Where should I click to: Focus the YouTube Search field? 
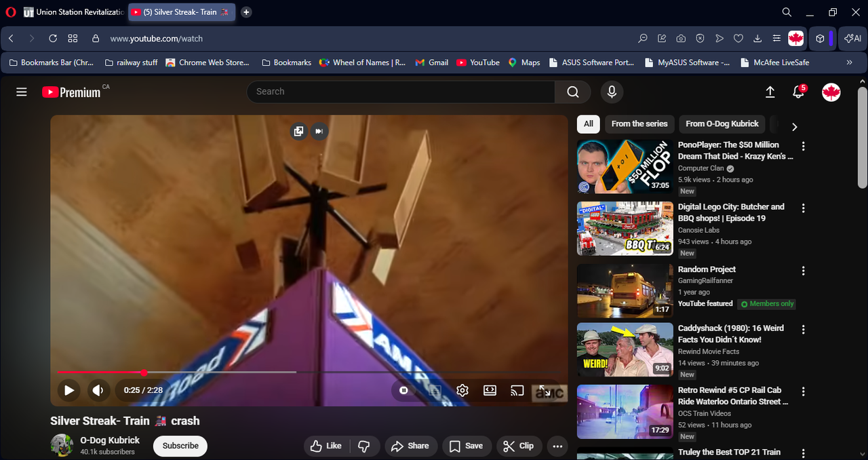point(401,92)
